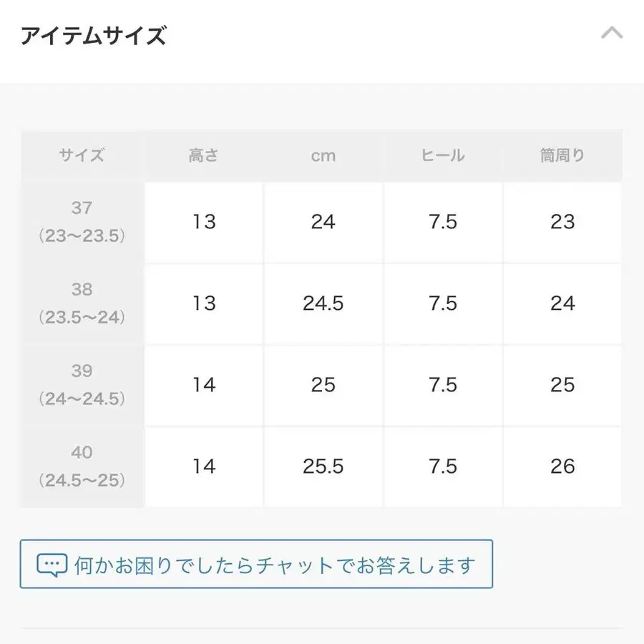Viewport: 644px width, 644px height.
Task: Click the ヒール column header
Action: tap(443, 155)
